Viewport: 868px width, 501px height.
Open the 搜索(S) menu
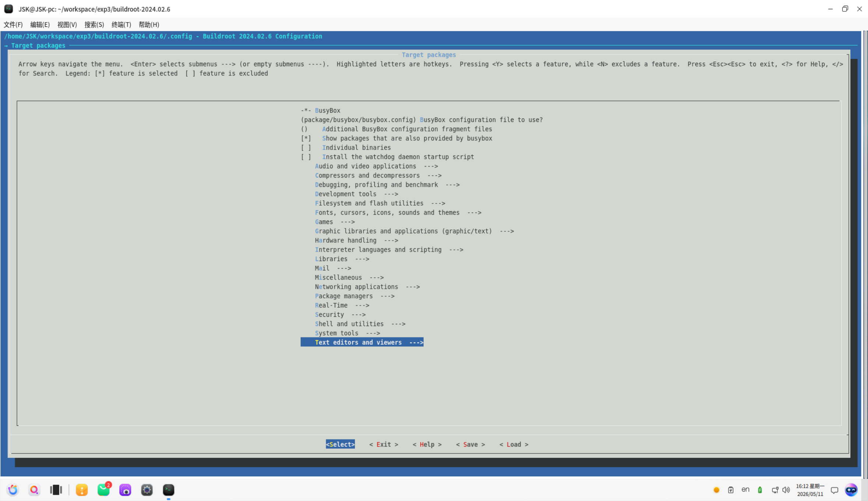tap(94, 25)
